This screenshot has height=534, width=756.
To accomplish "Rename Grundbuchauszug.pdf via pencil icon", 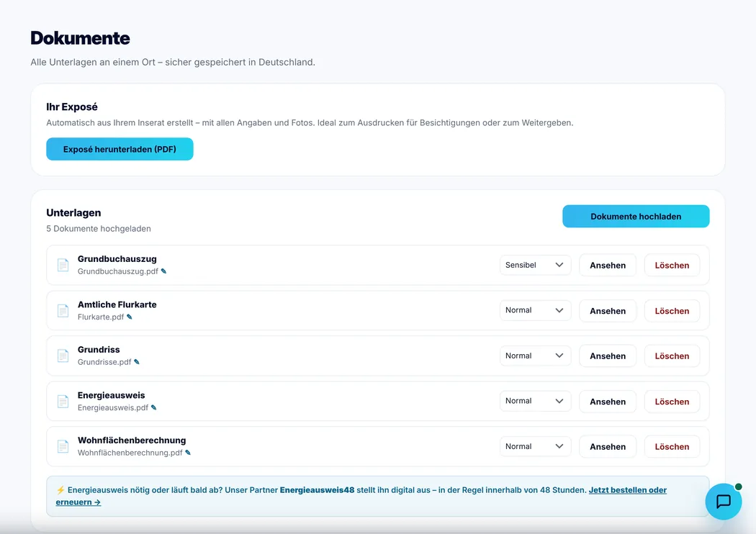I will coord(164,271).
